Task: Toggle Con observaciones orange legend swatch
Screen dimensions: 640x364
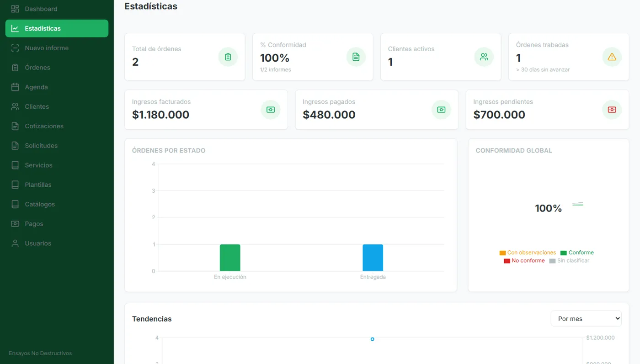Action: (502, 253)
